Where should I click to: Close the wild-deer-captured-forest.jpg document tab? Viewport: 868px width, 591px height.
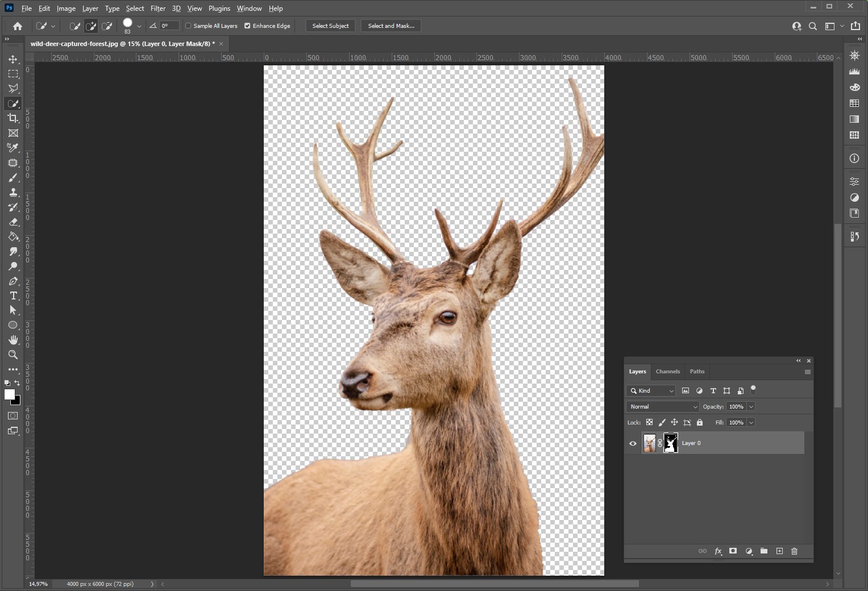(x=221, y=44)
